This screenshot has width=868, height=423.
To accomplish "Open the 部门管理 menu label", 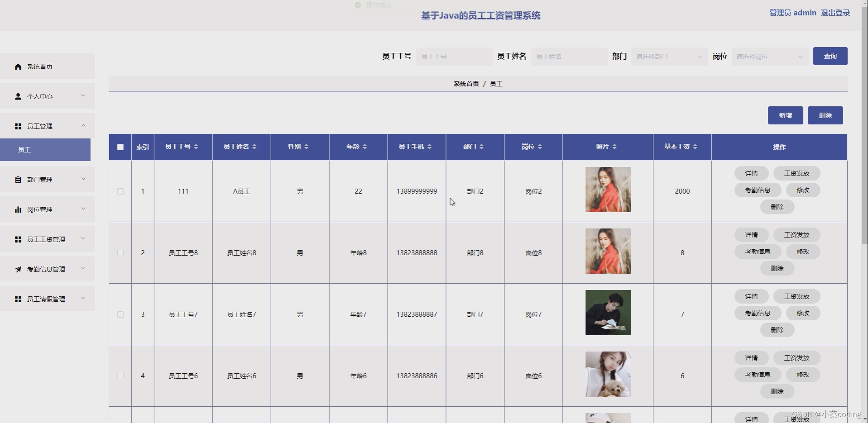I will tap(40, 180).
